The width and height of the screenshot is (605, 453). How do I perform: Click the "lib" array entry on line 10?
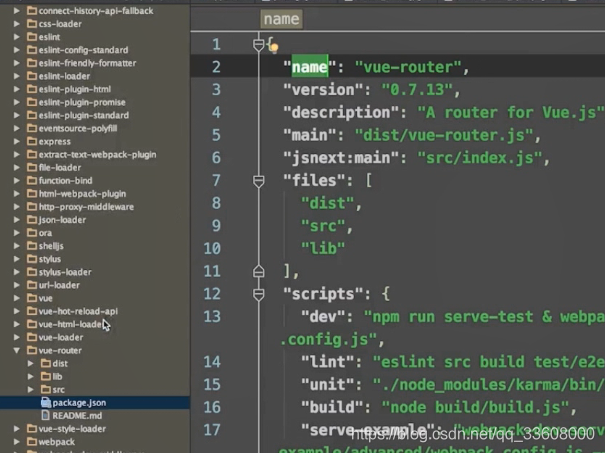323,248
